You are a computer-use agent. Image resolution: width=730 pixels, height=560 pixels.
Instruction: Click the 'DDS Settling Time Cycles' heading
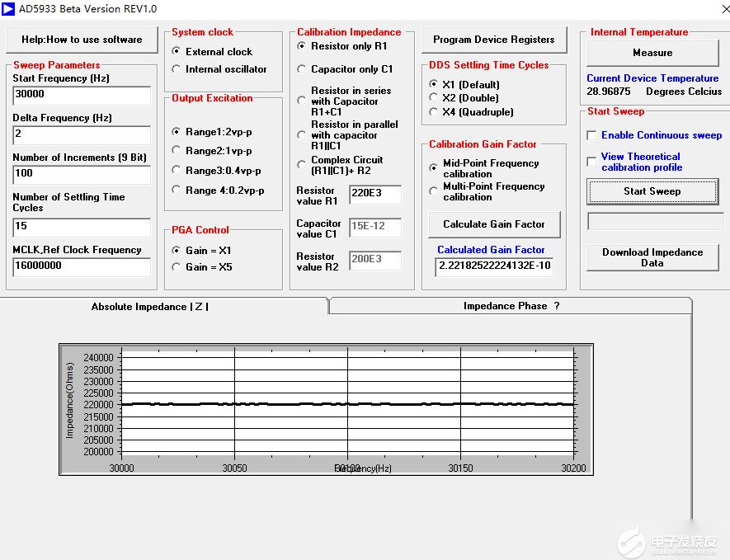(x=489, y=65)
